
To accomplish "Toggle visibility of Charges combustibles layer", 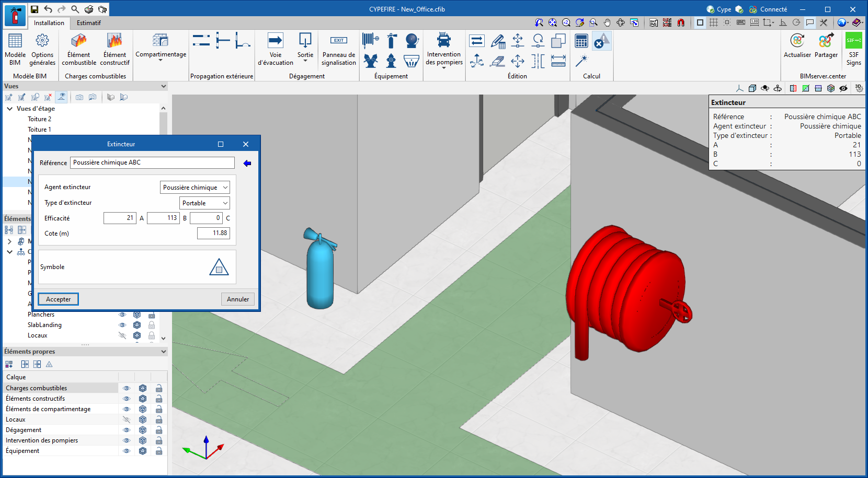I will coord(127,388).
